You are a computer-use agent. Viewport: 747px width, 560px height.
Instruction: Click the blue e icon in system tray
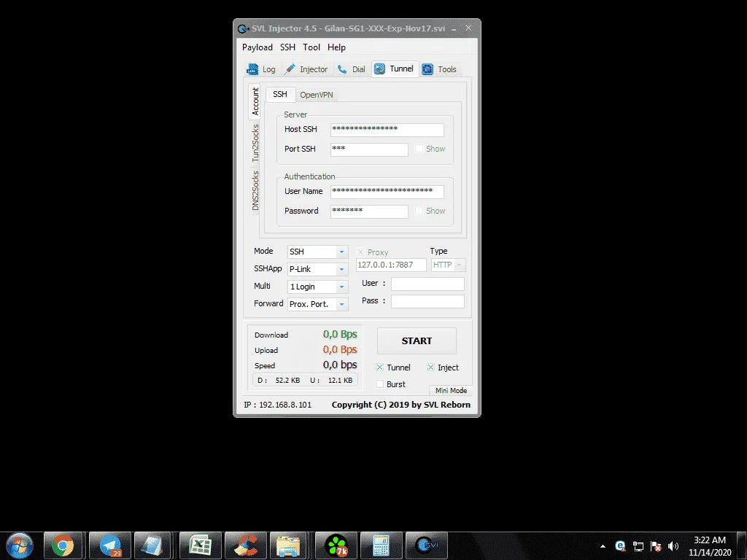(x=620, y=546)
